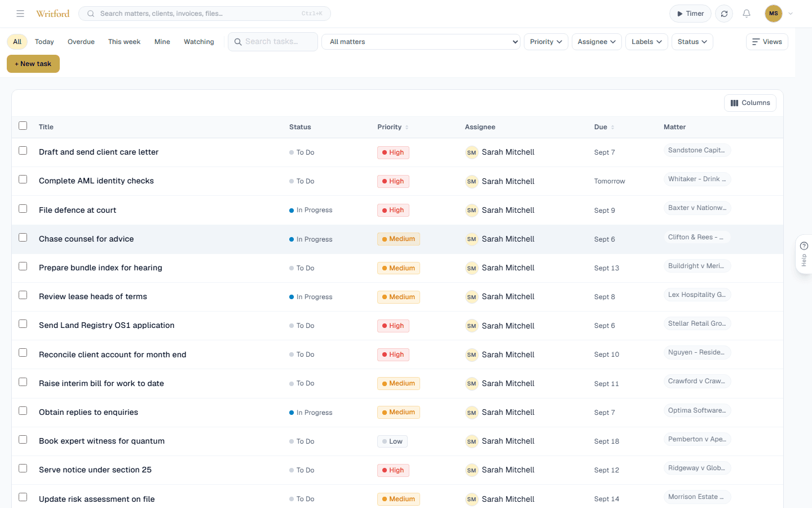Focus the global search matters, clients, invoices box
Screen dimensions: 812x508
tap(205, 14)
